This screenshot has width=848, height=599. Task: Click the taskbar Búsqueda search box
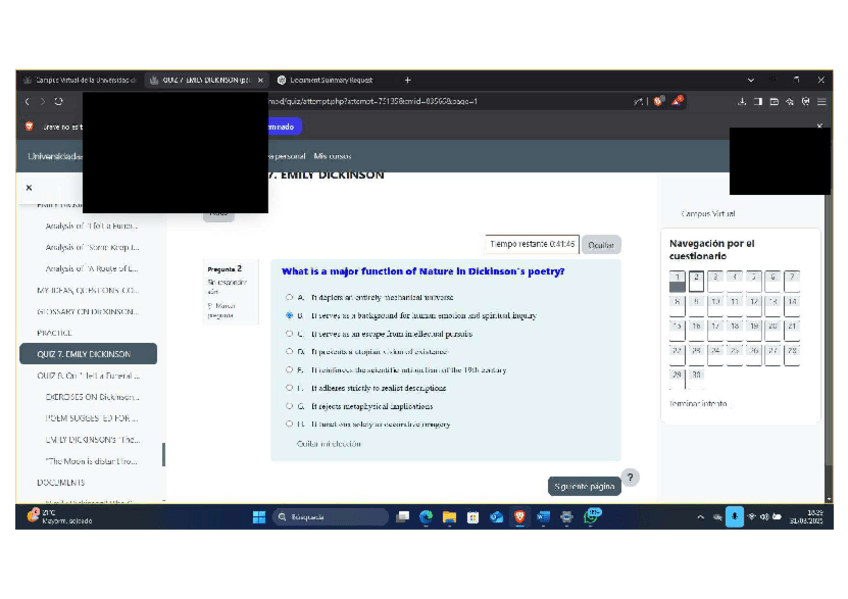coord(331,517)
